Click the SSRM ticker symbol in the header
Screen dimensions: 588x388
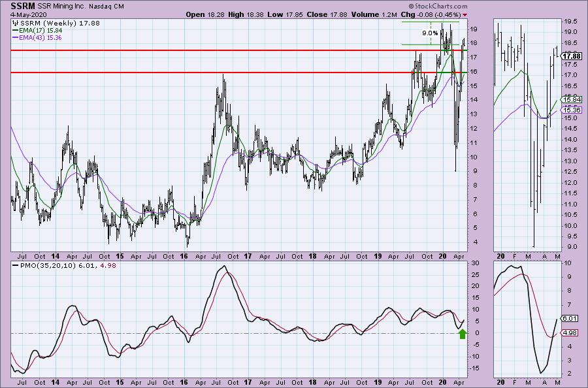pyautogui.click(x=23, y=6)
